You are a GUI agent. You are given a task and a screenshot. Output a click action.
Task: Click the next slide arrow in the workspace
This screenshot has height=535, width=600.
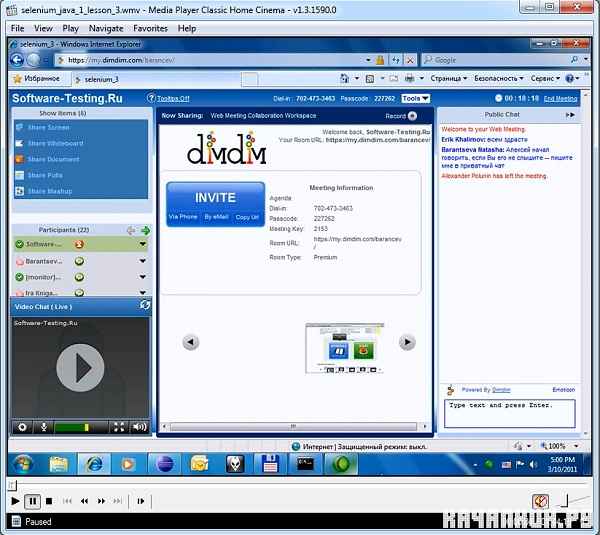coord(407,342)
